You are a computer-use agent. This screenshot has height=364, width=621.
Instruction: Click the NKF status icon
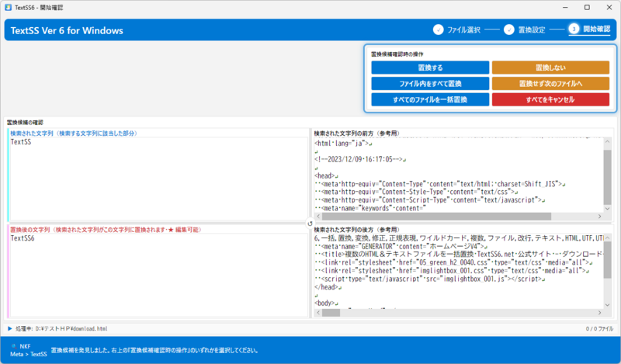point(14,346)
